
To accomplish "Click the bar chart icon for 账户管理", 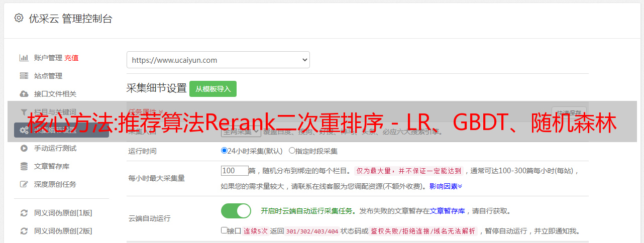I will [24, 58].
